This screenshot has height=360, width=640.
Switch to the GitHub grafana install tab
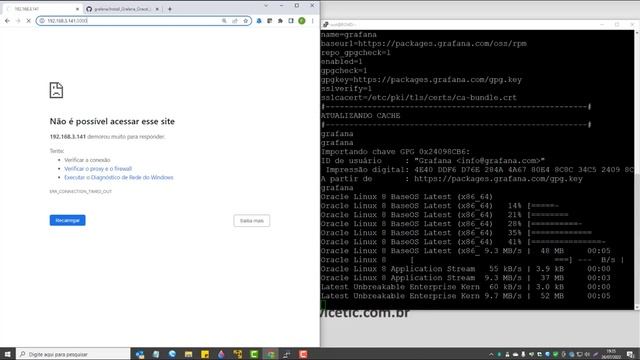(x=122, y=9)
